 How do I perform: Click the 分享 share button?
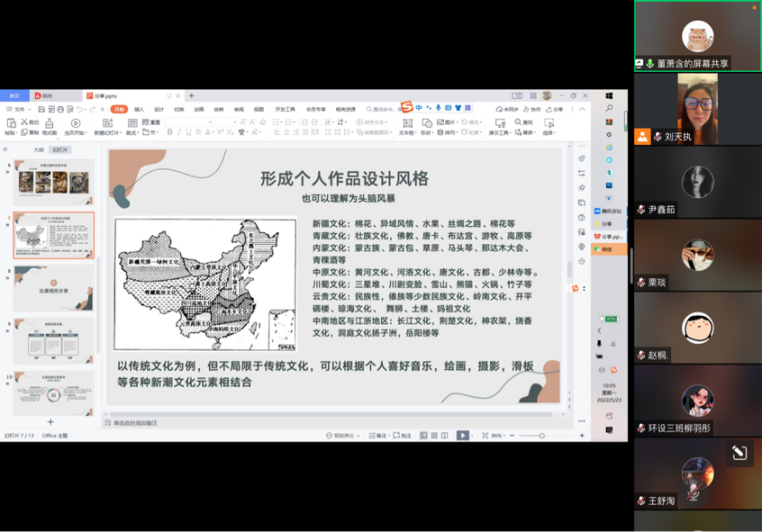[x=555, y=109]
